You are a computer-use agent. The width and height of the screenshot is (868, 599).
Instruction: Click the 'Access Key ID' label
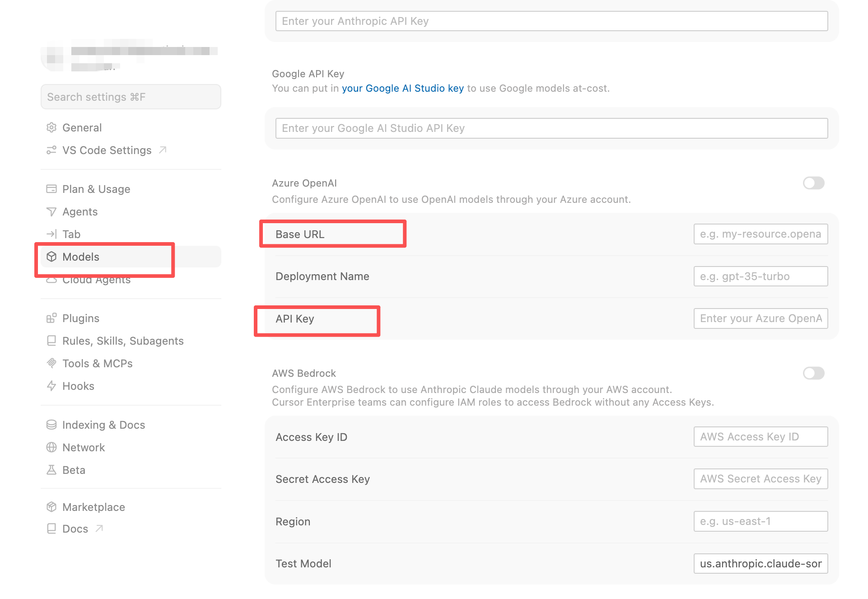[312, 437]
